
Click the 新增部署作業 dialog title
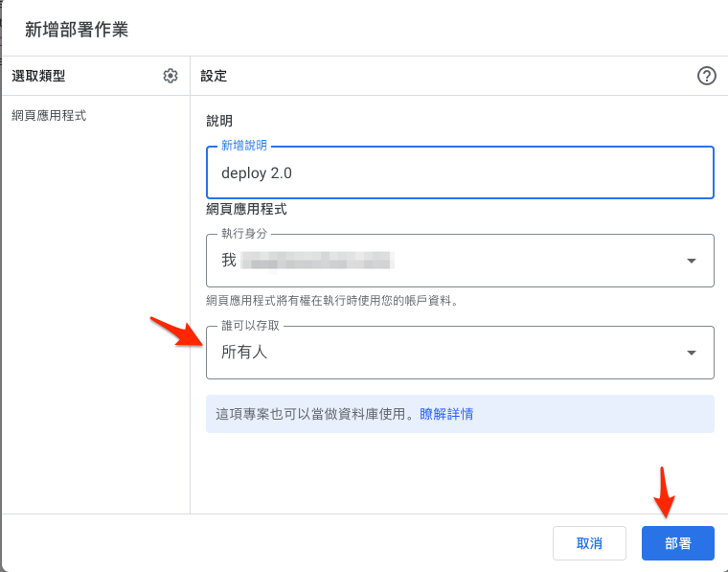(x=77, y=29)
